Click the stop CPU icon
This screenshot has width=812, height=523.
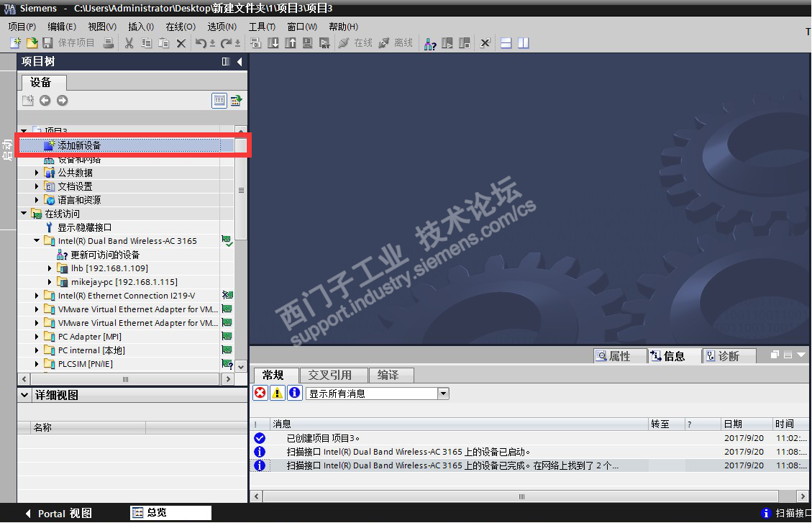click(x=464, y=43)
